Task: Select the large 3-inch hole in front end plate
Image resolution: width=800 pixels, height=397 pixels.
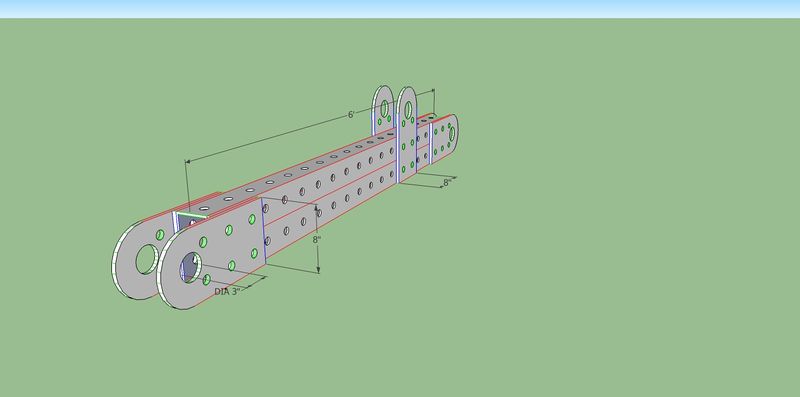Action: point(191,267)
